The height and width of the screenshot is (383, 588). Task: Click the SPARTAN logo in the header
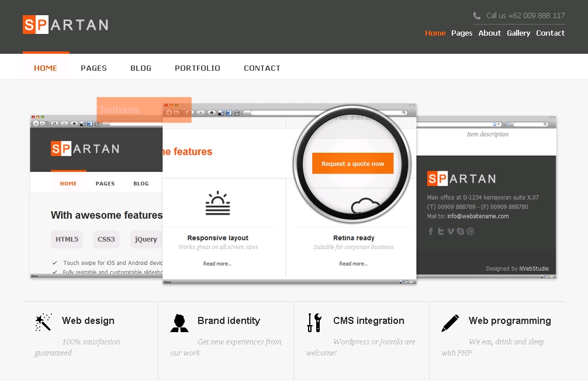tap(65, 25)
